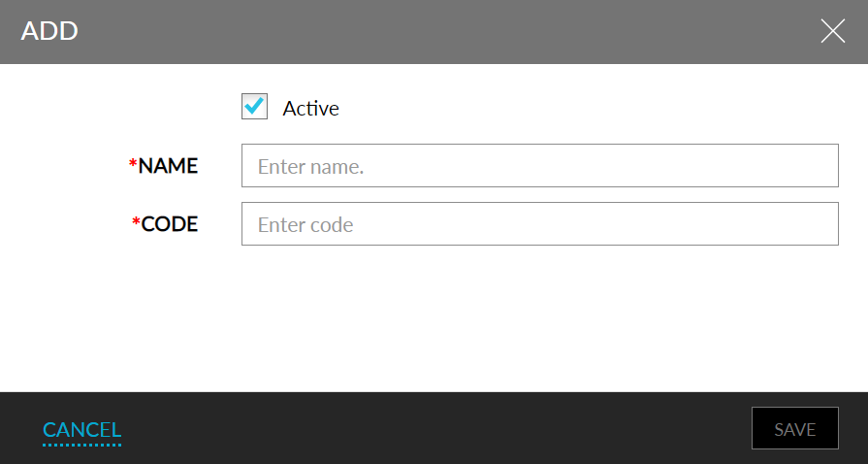Click the Active label text

click(310, 108)
